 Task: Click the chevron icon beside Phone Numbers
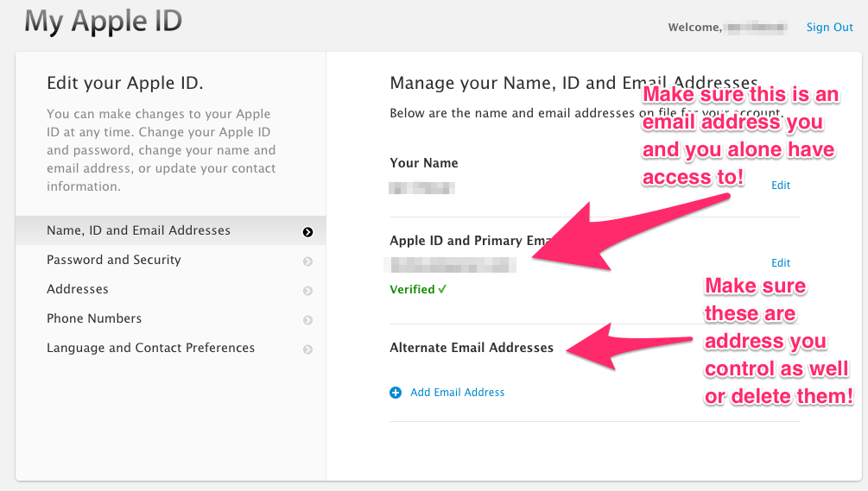click(307, 320)
